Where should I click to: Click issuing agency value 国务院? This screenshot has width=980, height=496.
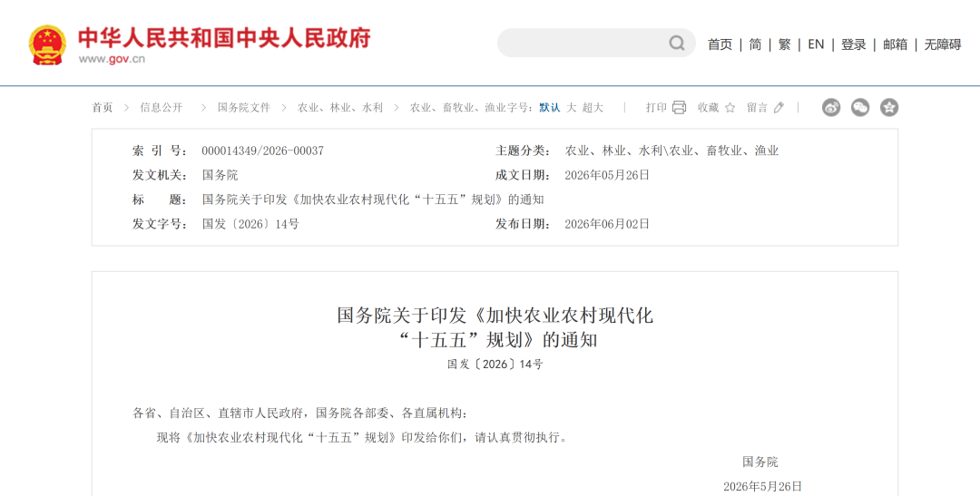coord(220,175)
